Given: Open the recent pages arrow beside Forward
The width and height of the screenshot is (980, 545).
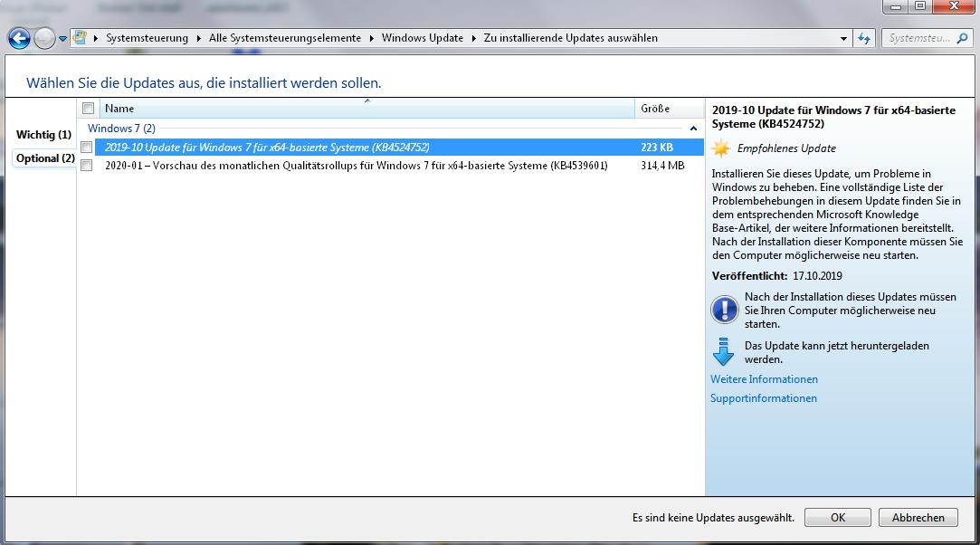Looking at the screenshot, I should click(x=62, y=38).
